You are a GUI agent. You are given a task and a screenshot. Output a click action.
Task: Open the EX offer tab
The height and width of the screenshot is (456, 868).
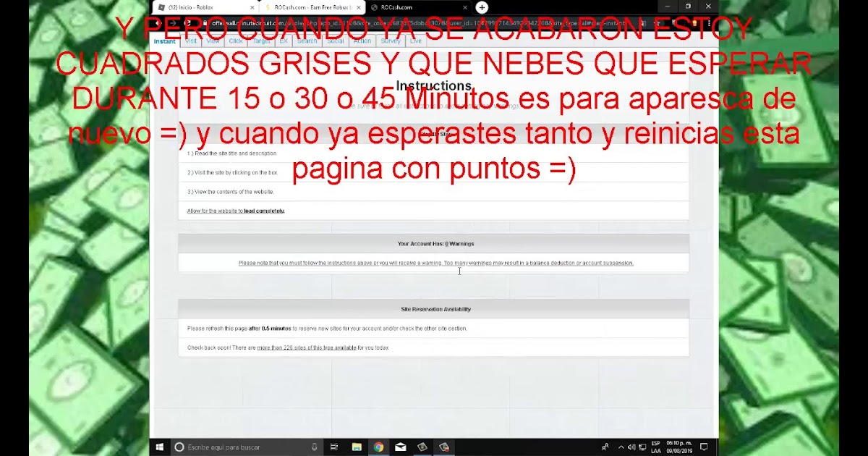(284, 41)
